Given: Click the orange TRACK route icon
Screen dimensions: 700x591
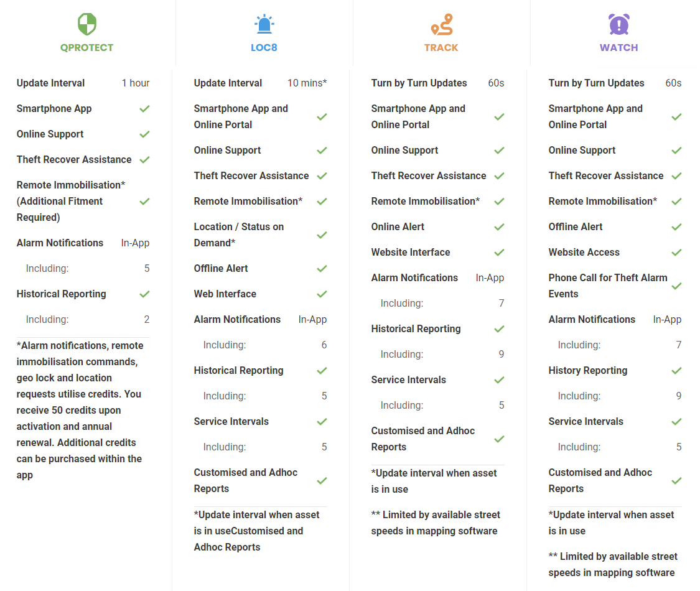Looking at the screenshot, I should 441,25.
